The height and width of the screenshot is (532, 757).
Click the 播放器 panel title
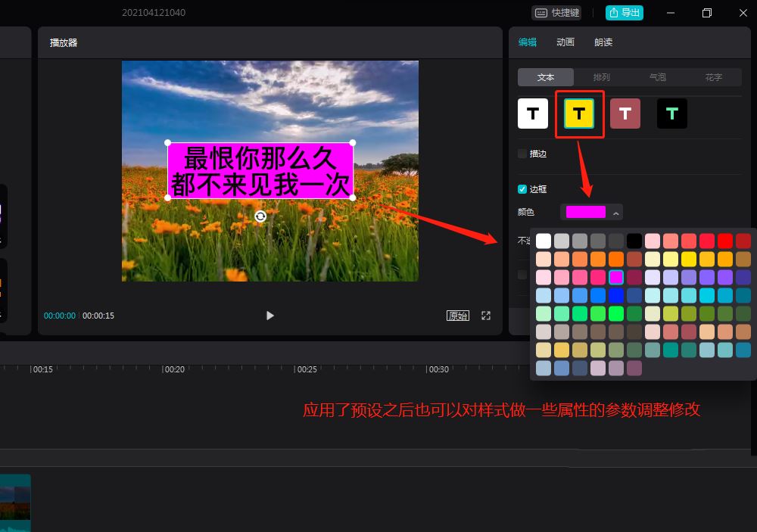[64, 42]
